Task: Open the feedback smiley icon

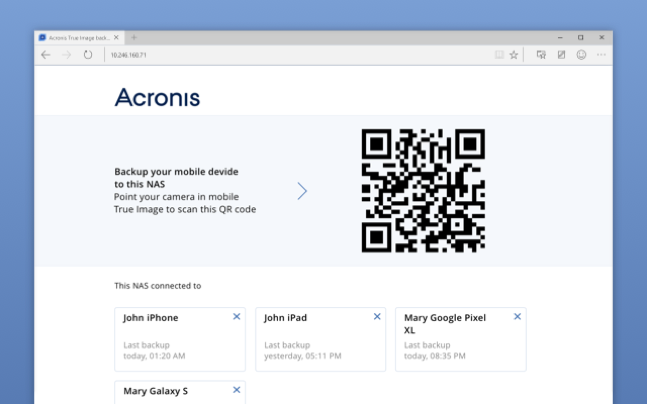Action: tap(581, 54)
